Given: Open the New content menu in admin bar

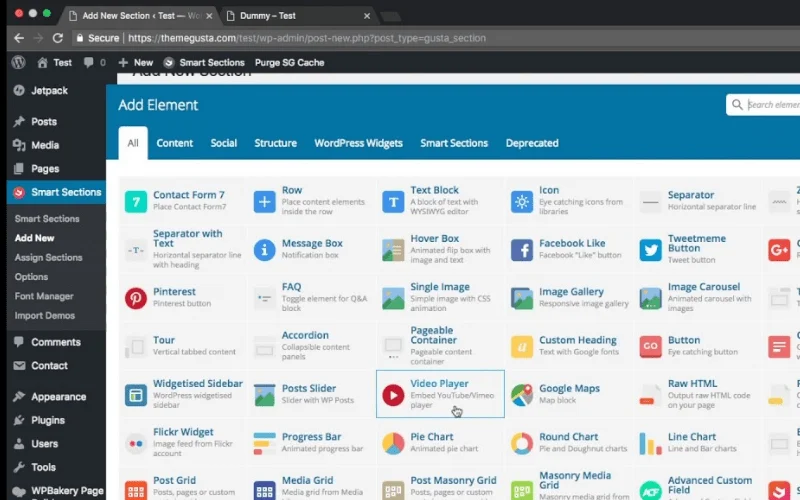Looking at the screenshot, I should coord(135,62).
